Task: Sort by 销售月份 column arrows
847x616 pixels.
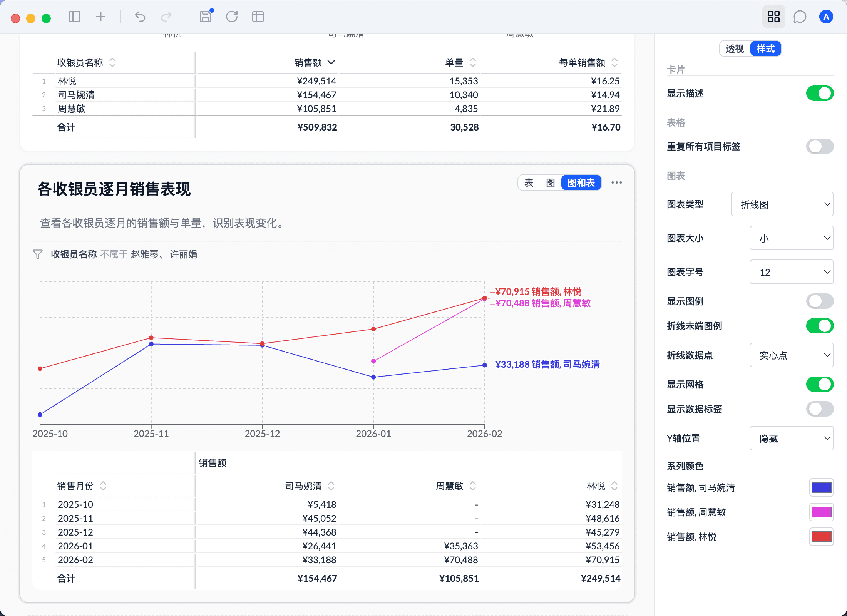Action: tap(103, 486)
